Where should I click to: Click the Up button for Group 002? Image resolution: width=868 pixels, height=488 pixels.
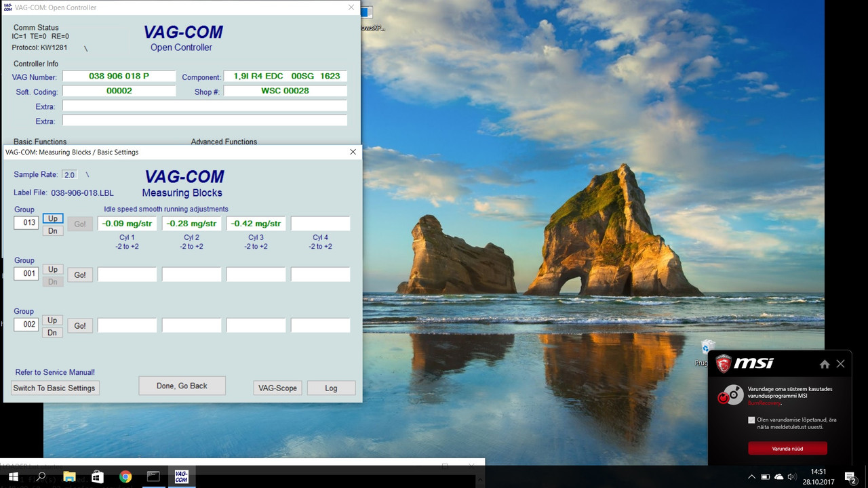pyautogui.click(x=53, y=320)
